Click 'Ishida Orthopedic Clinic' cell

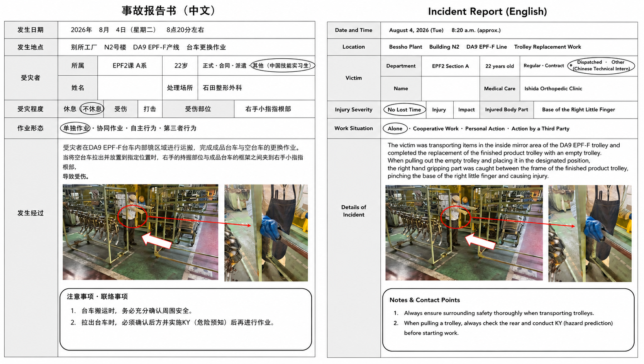coord(578,88)
